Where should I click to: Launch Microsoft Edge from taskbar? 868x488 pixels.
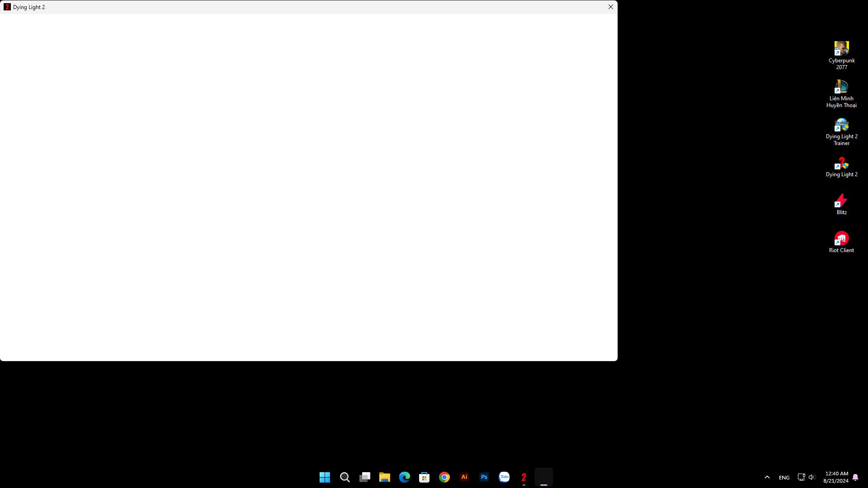coord(404,477)
